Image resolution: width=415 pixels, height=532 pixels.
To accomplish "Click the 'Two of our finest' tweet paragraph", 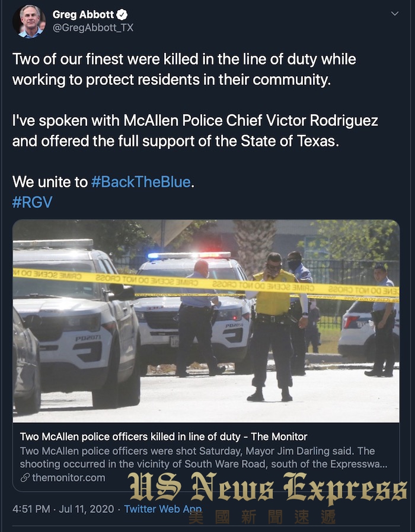I will point(184,69).
